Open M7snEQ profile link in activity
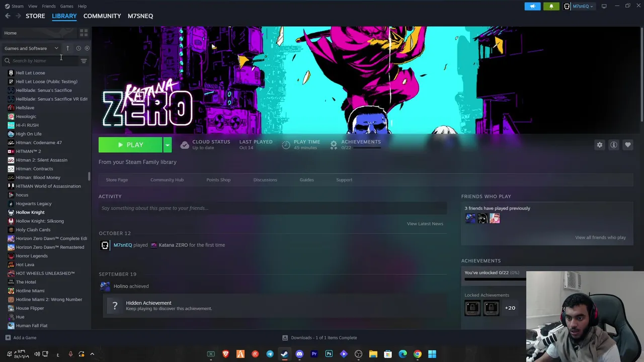The height and width of the screenshot is (362, 644). coord(123,245)
